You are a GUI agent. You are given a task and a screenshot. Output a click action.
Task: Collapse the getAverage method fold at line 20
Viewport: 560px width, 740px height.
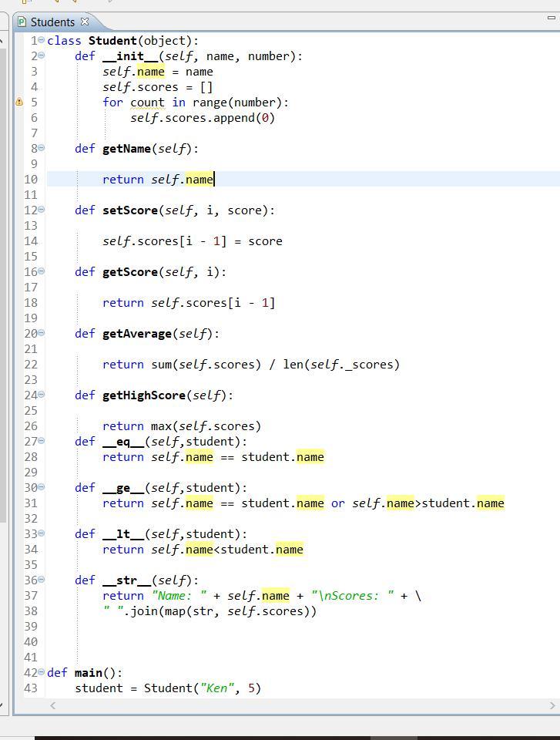(42, 333)
